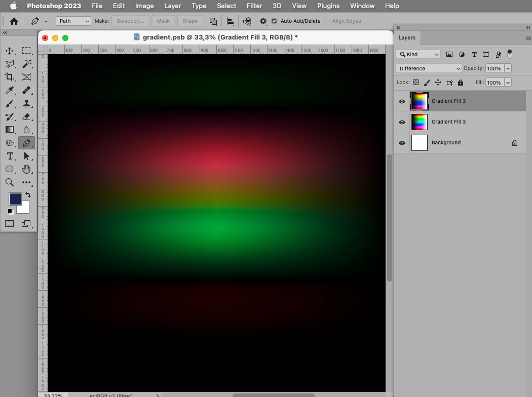Screen dimensions: 532x397
Task: Filter for type layers
Action: coord(474,54)
